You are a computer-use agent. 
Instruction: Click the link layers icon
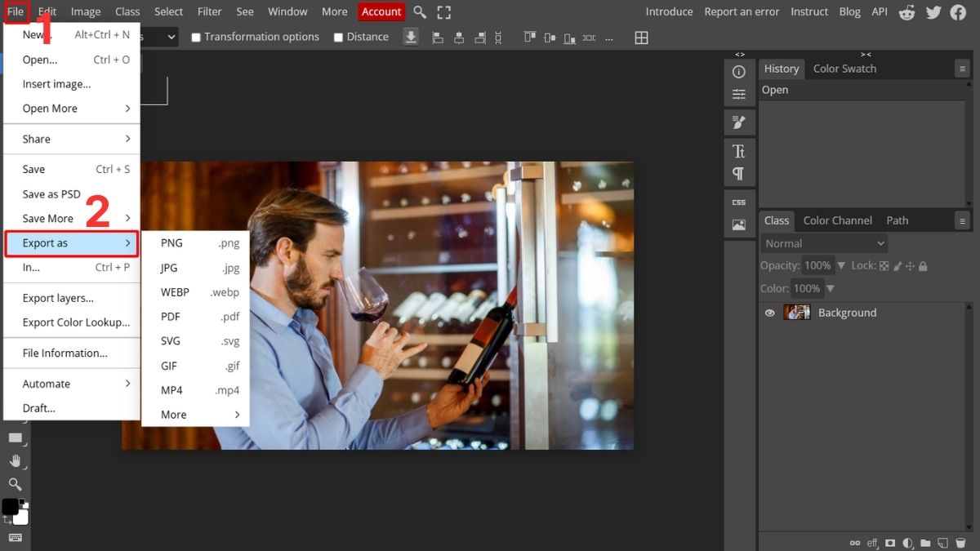pyautogui.click(x=855, y=543)
